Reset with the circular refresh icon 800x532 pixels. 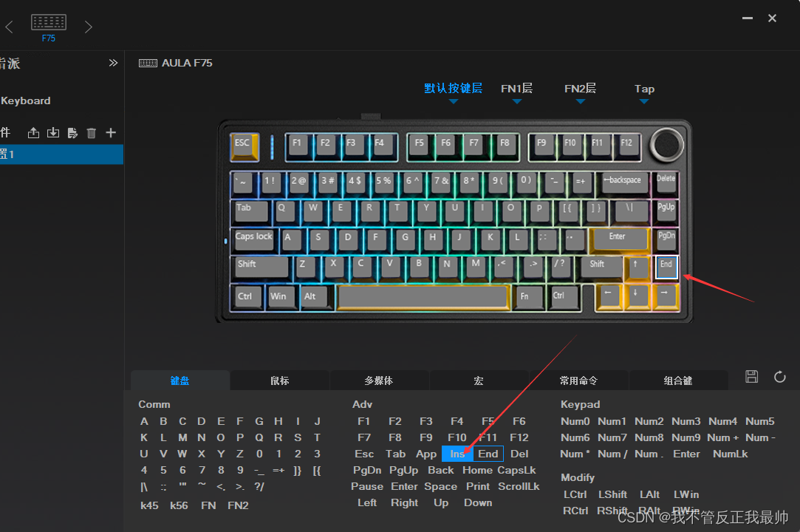[x=779, y=377]
